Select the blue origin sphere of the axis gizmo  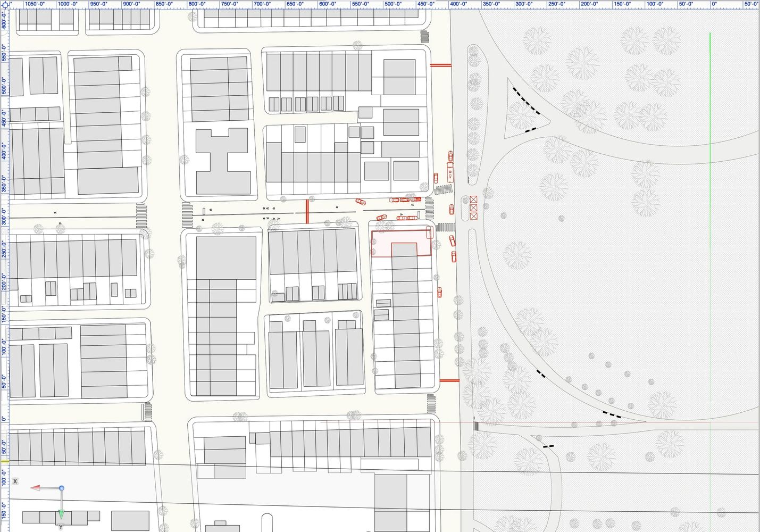[x=61, y=488]
